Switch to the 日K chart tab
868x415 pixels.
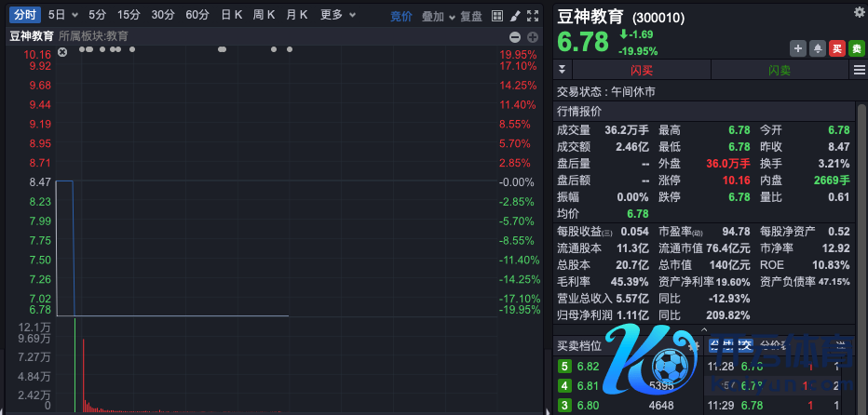pyautogui.click(x=232, y=15)
